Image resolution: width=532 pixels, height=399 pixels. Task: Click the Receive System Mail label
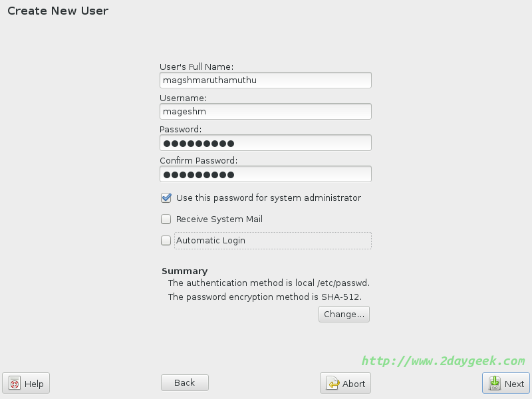(219, 219)
